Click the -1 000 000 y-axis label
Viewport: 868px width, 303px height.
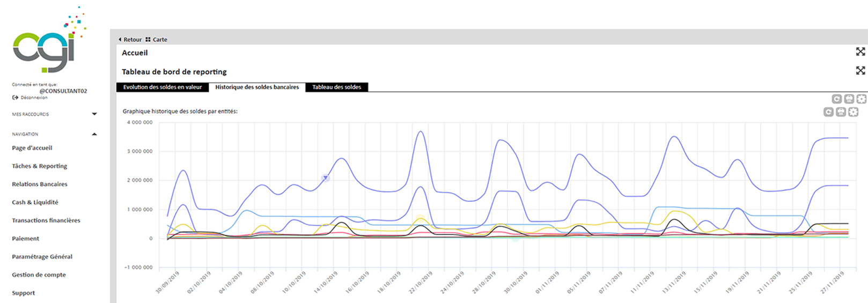(138, 267)
